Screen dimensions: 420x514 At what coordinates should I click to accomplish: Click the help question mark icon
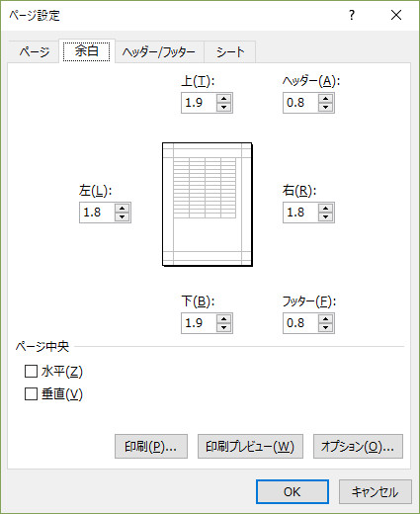point(352,15)
